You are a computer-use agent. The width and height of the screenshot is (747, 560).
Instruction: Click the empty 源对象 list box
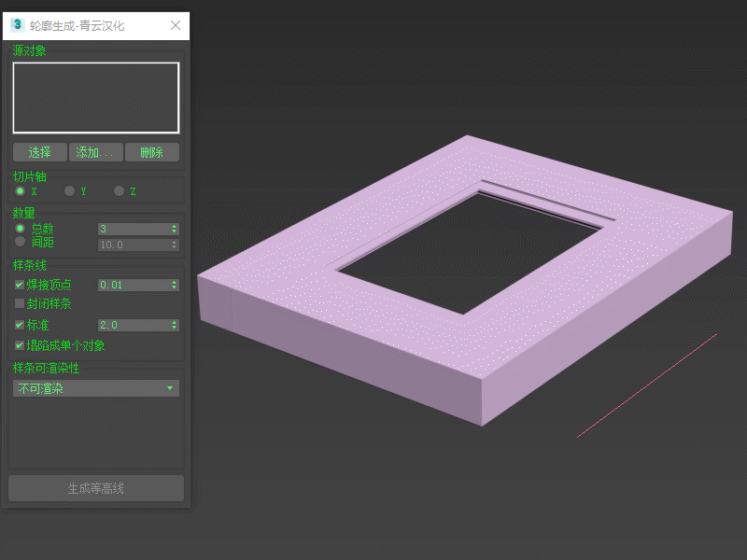pos(96,98)
